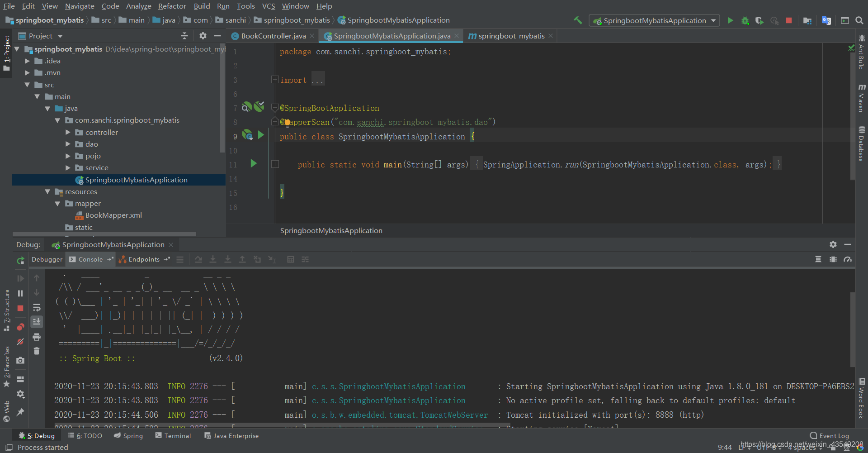Switch to the Endpoints tab
This screenshot has height=453, width=868.
point(144,259)
